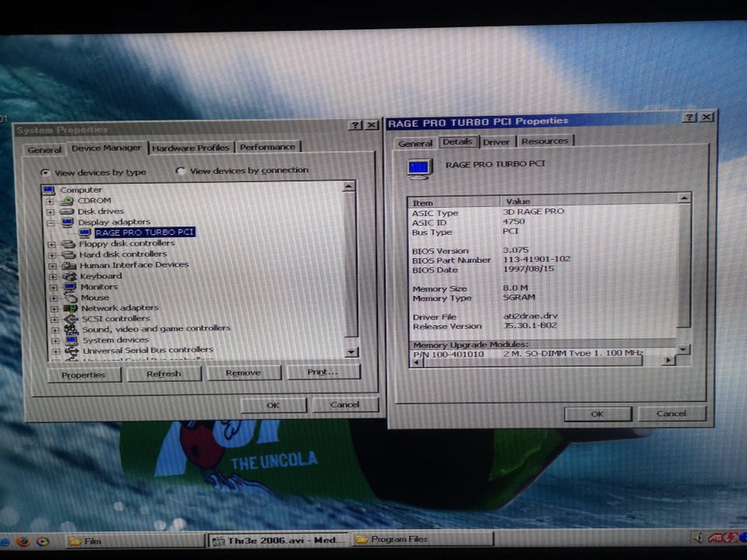Click the SCSI controllers icon
Screen dimensions: 747x560
tap(71, 319)
